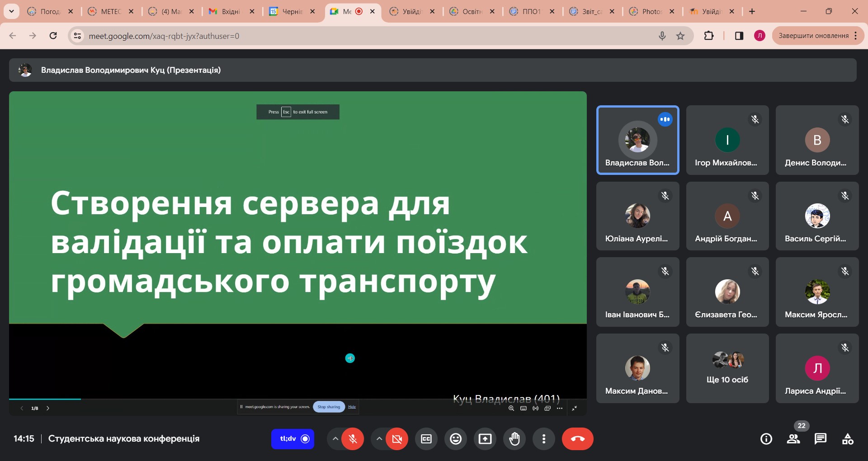Click the slide progress bar
The height and width of the screenshot is (461, 868).
coord(297,399)
